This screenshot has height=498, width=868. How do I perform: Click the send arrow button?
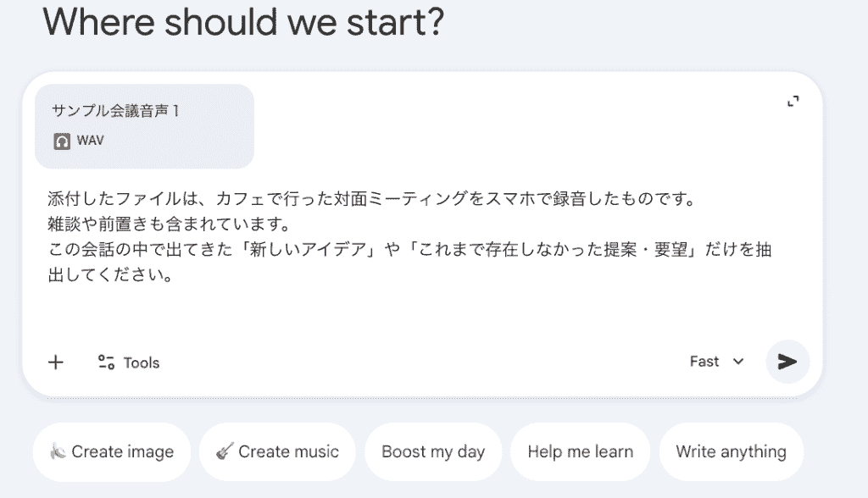click(787, 362)
